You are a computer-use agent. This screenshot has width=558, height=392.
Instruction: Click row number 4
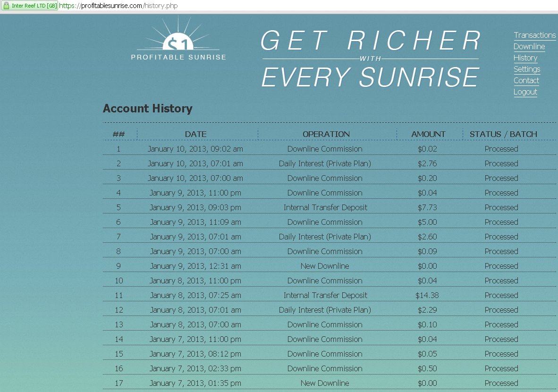118,193
